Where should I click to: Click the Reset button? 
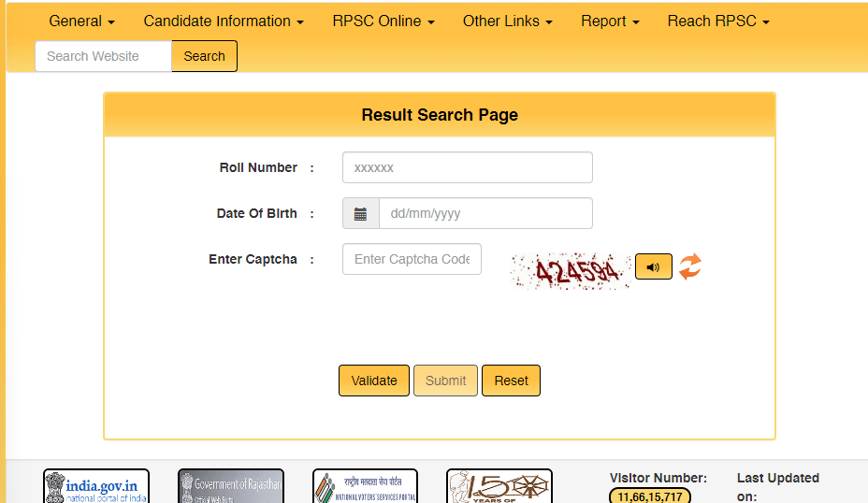point(511,381)
